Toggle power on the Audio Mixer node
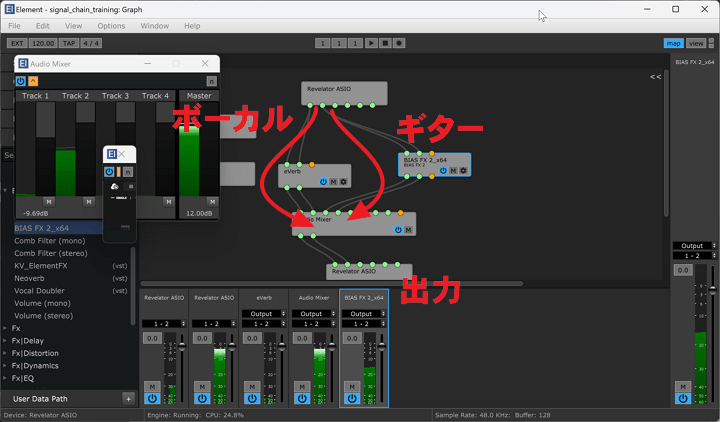The image size is (720, 422). [398, 230]
